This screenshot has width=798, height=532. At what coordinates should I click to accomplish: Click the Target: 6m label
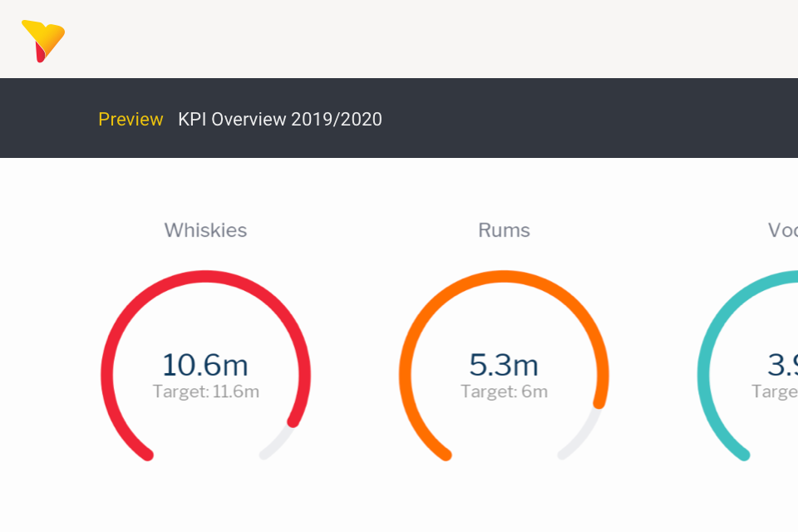click(x=504, y=392)
